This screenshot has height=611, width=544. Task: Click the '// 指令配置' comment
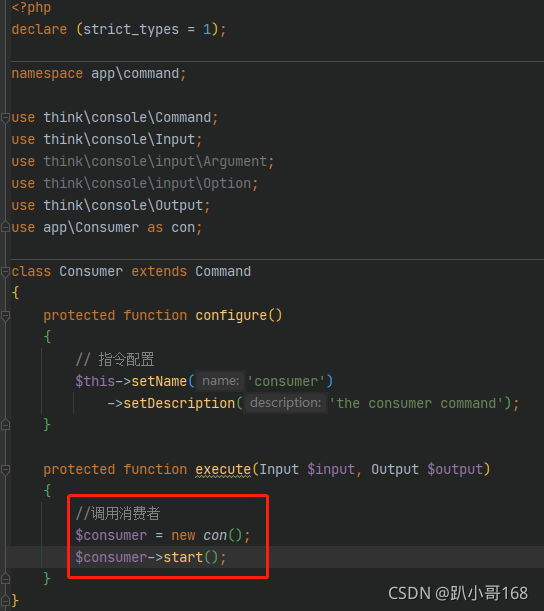(115, 359)
